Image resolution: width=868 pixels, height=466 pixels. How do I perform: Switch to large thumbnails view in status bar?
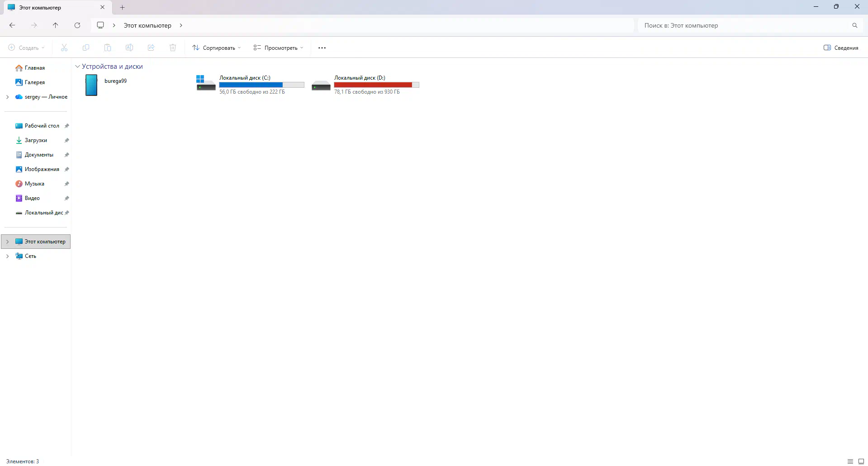(x=861, y=461)
